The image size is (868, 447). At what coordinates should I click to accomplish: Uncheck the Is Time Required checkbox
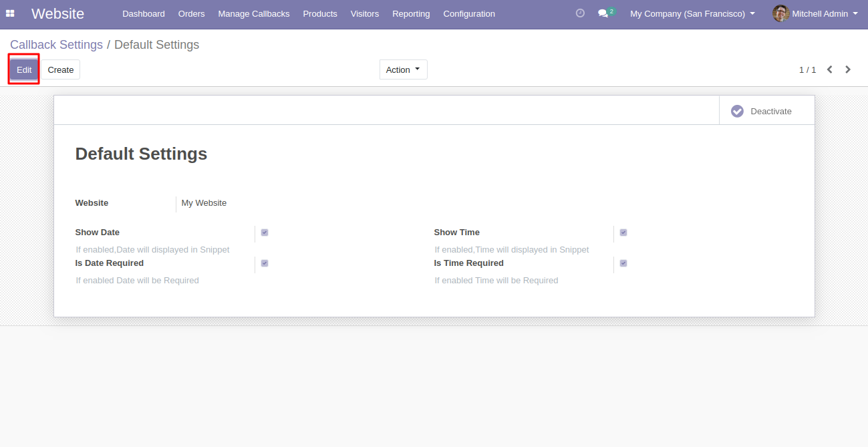point(623,263)
